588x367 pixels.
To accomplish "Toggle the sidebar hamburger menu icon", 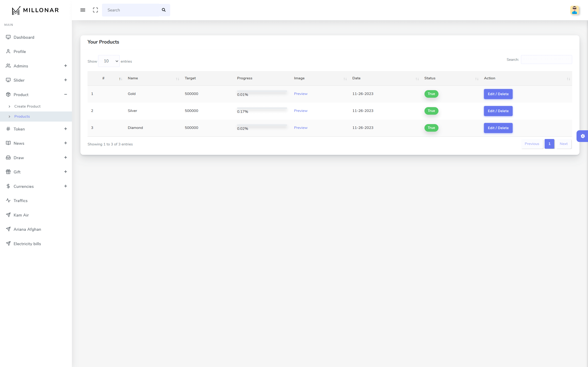I will click(x=83, y=10).
